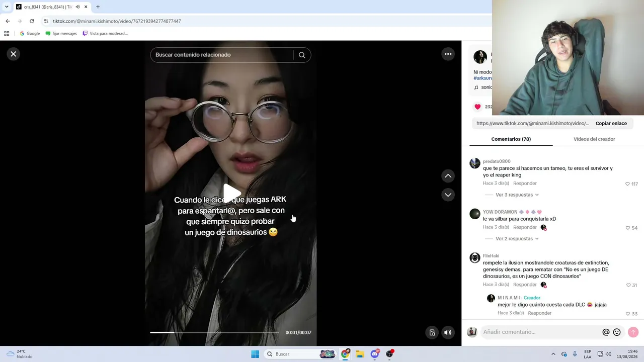Click the taskbar 'Buscar' search box
The image size is (644, 362).
tap(300, 354)
